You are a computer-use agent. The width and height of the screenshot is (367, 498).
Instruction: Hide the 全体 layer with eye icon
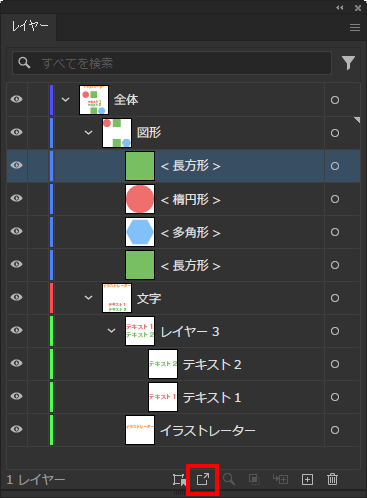click(16, 99)
